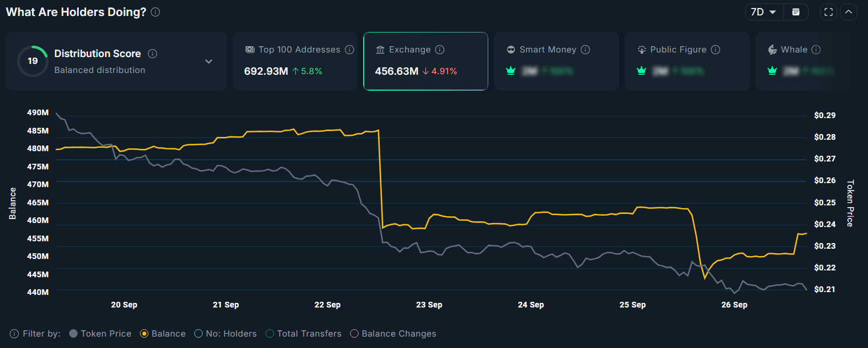This screenshot has width=868, height=348.
Task: Click the crown badge beside Smart Money value
Action: tap(511, 71)
